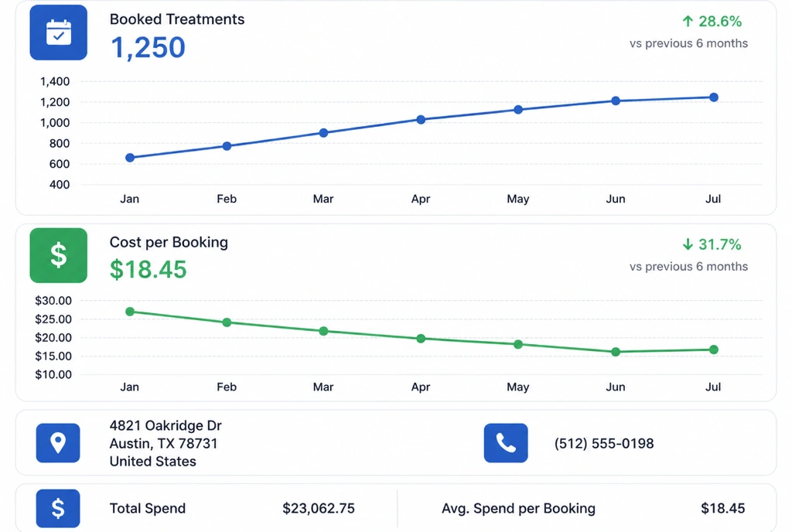This screenshot has height=532, width=792.
Task: Click the $30.00 y-axis label
Action: click(x=53, y=301)
